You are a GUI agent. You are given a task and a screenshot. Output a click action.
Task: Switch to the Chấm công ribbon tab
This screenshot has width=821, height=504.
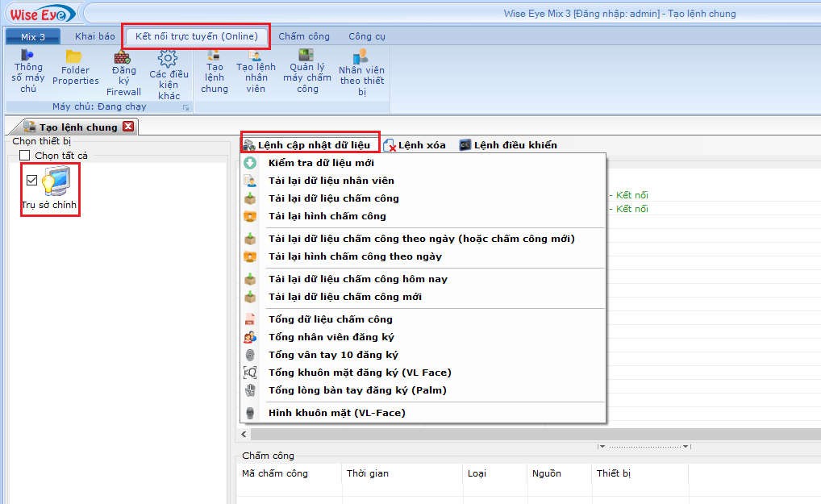pos(304,36)
